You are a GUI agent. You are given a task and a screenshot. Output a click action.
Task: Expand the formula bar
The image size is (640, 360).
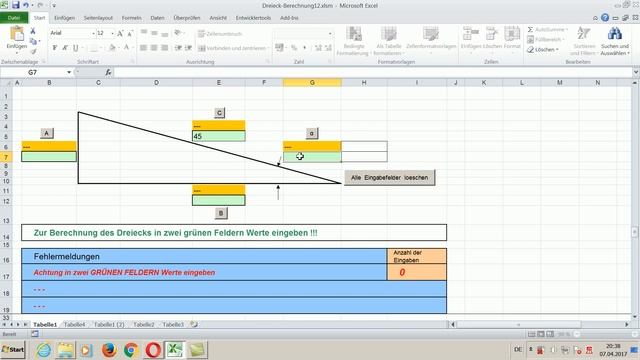[636, 72]
